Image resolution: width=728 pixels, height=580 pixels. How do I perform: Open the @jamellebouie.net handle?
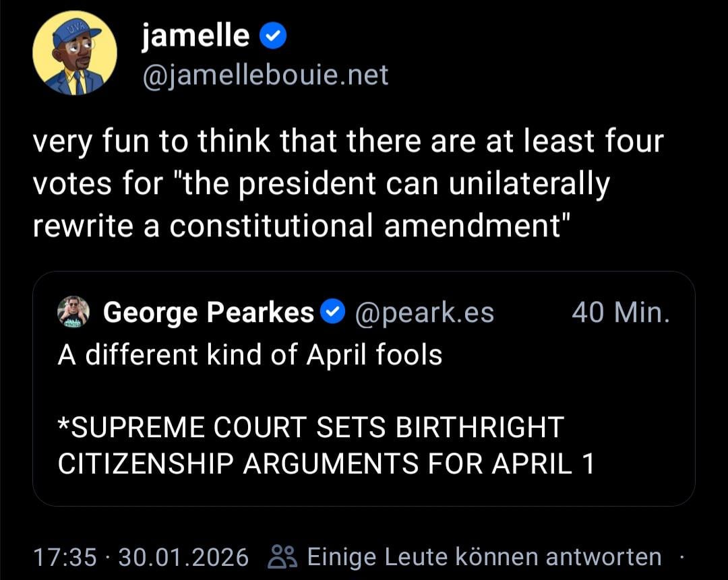coord(265,75)
